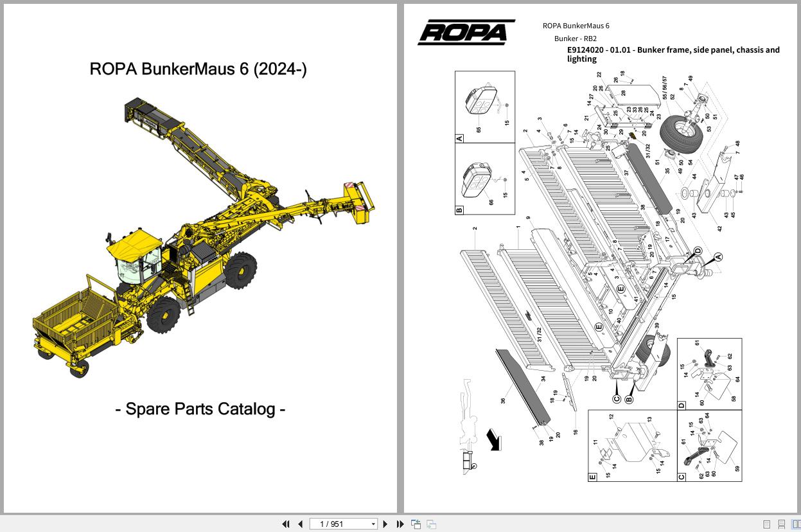Click detail box B with light part 66
801x532 pixels.
[x=485, y=179]
